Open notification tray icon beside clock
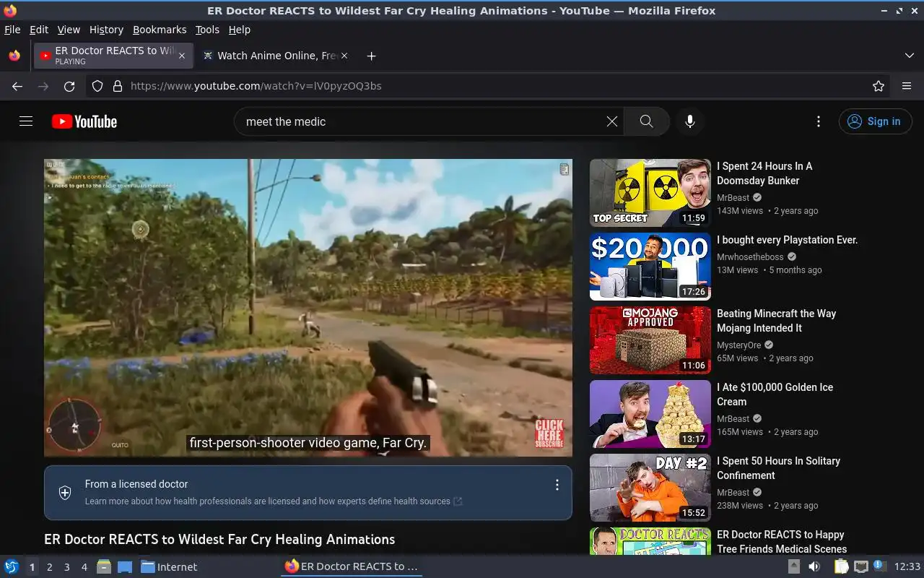 (879, 566)
